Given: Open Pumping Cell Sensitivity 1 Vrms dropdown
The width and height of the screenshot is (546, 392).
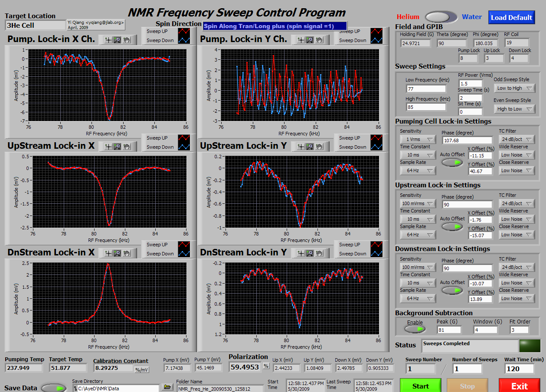Looking at the screenshot, I should click(418, 139).
